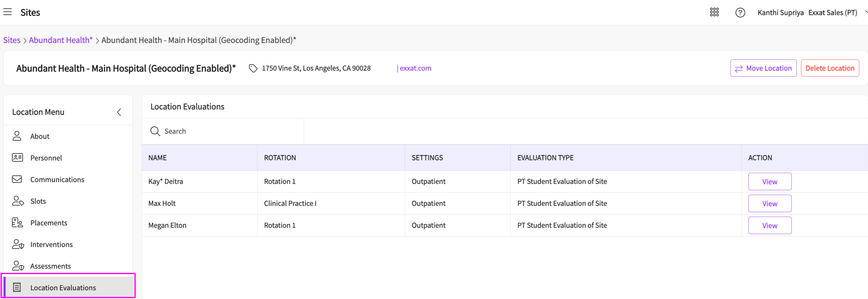The height and width of the screenshot is (299, 868).
Task: Click the SETTINGS column header
Action: point(458,157)
